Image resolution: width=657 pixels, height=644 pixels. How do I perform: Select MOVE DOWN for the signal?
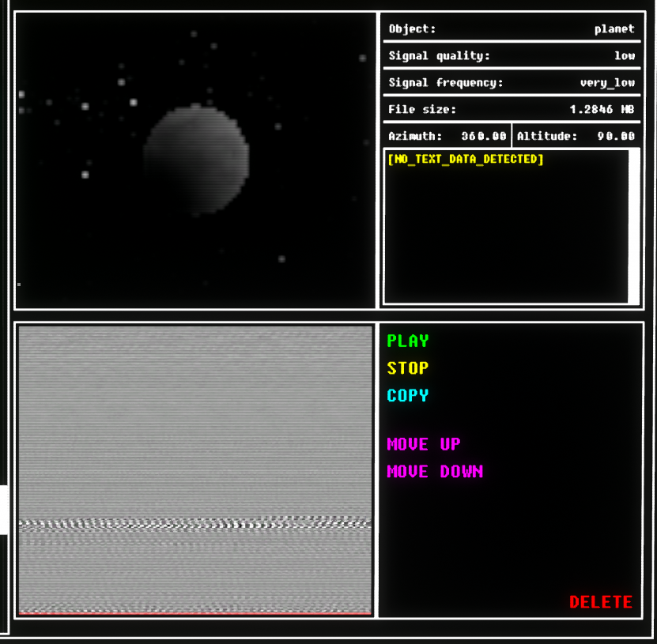(434, 472)
